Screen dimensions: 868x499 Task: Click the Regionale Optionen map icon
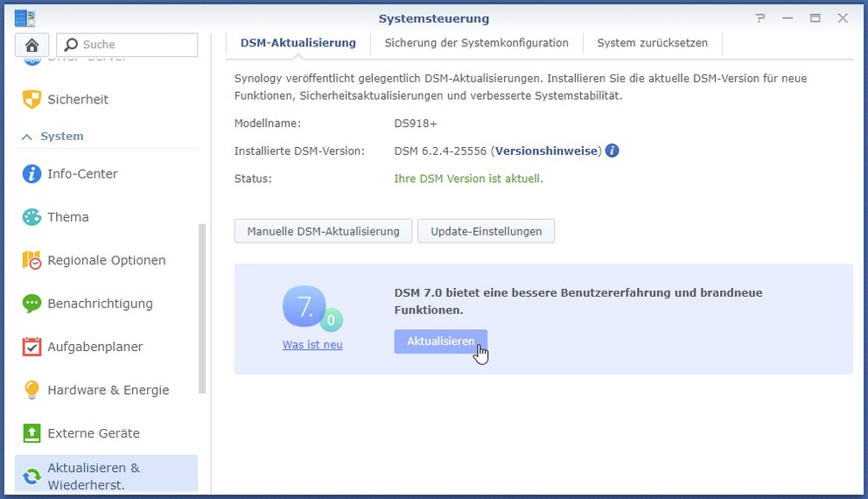pyautogui.click(x=31, y=260)
